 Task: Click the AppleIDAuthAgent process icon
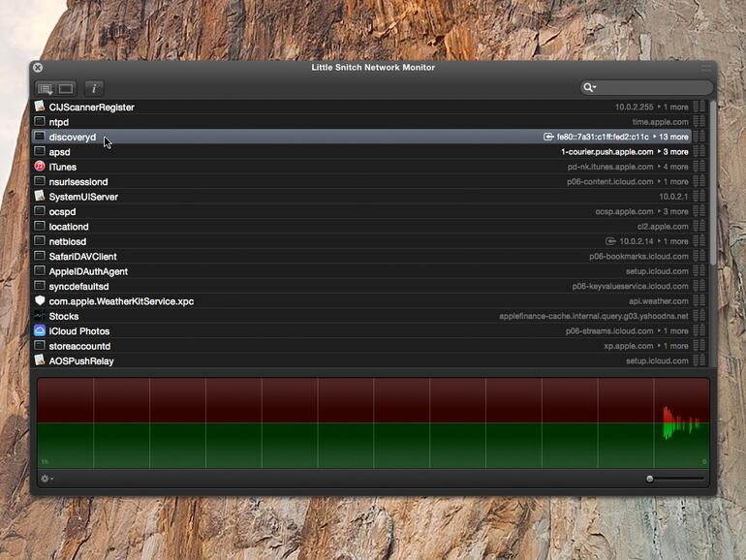[40, 270]
